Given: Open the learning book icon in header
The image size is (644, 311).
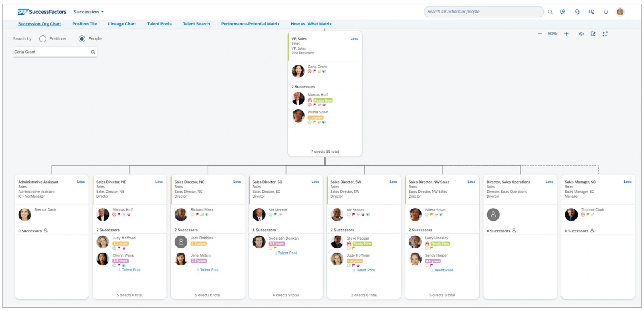Looking at the screenshot, I should (x=591, y=12).
